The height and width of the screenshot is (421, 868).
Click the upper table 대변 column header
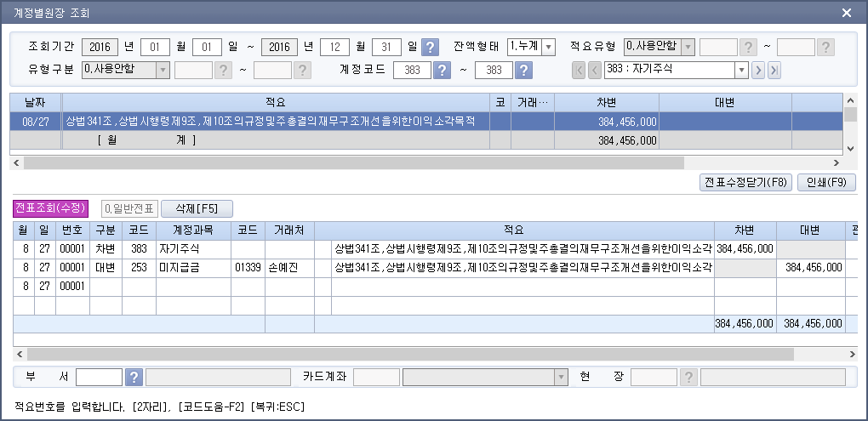[725, 103]
